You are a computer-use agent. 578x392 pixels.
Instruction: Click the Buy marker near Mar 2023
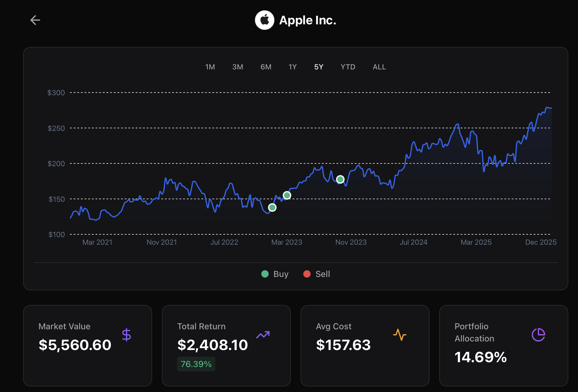tap(286, 195)
